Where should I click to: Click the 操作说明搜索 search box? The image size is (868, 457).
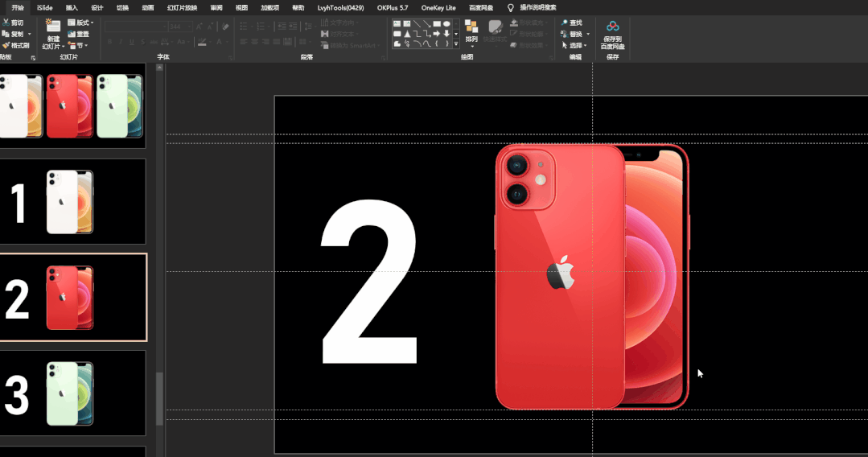click(x=538, y=8)
